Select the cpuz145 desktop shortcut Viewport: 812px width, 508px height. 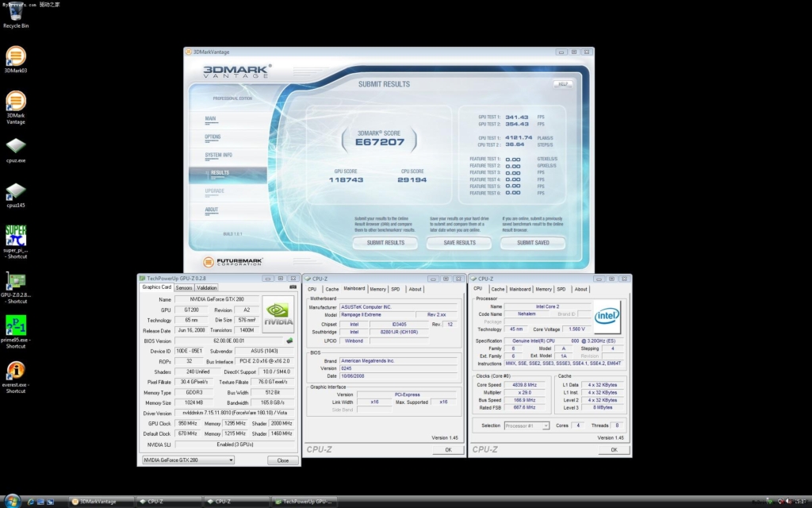pyautogui.click(x=16, y=190)
